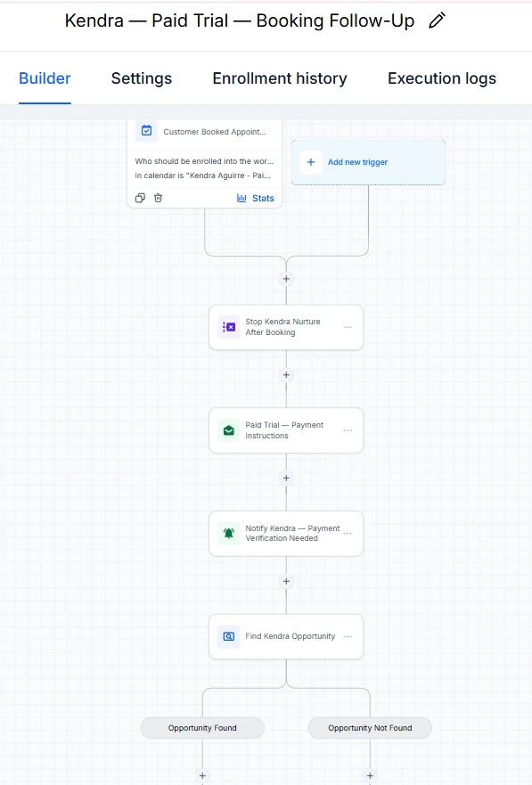Screen dimensions: 532x785
Task: Open the Enrollment history tab
Action: (280, 78)
